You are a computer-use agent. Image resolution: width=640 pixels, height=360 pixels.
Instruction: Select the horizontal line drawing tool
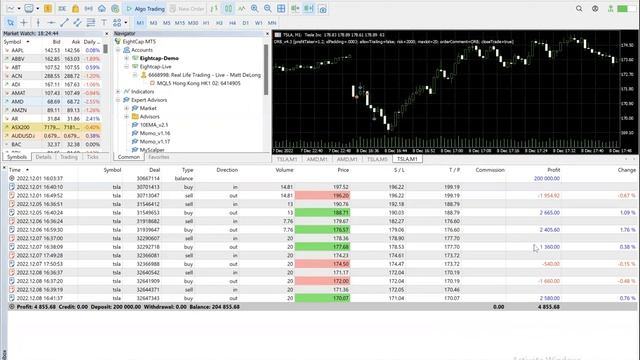point(51,22)
